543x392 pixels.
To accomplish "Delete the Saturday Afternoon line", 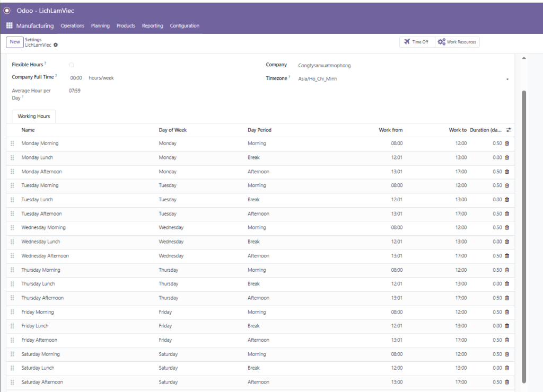I will tap(506, 382).
